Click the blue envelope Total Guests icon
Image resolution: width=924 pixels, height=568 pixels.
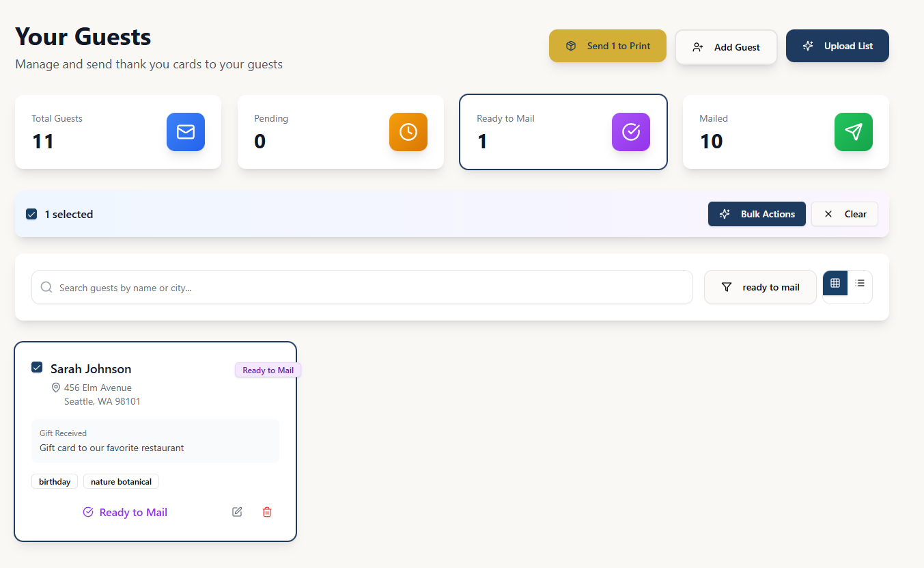(x=186, y=132)
